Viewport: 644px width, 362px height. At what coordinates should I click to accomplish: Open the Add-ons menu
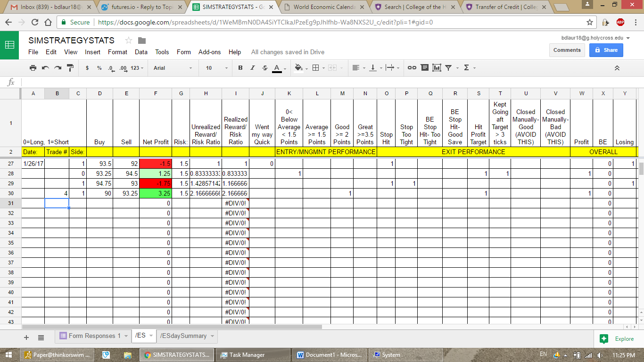pos(210,52)
